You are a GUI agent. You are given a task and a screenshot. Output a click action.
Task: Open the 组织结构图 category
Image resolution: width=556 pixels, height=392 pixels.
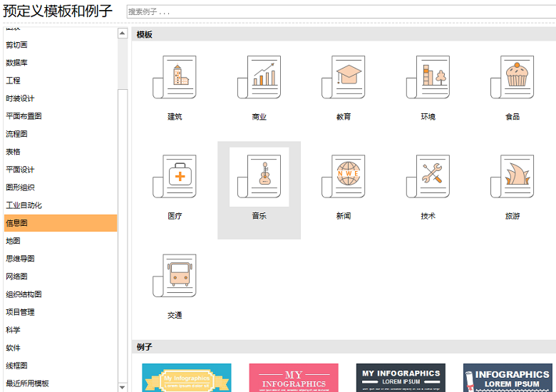24,294
